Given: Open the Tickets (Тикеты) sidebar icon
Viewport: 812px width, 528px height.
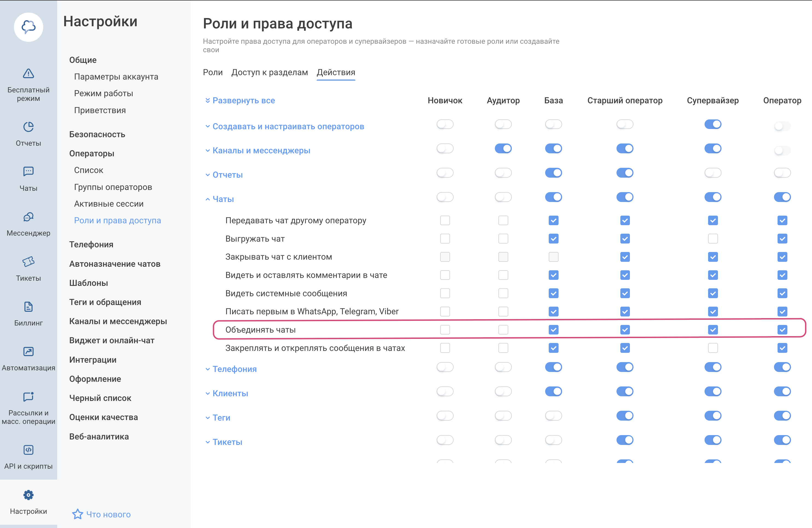Looking at the screenshot, I should (x=28, y=262).
